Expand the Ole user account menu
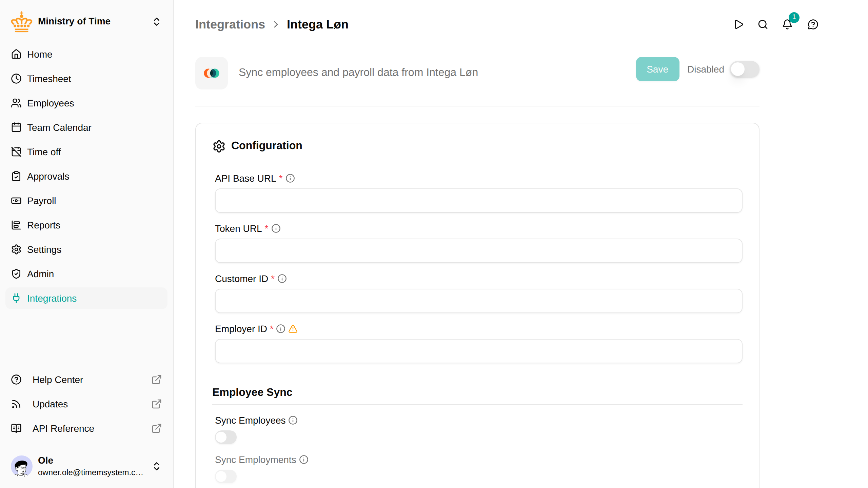868x488 pixels. [157, 466]
